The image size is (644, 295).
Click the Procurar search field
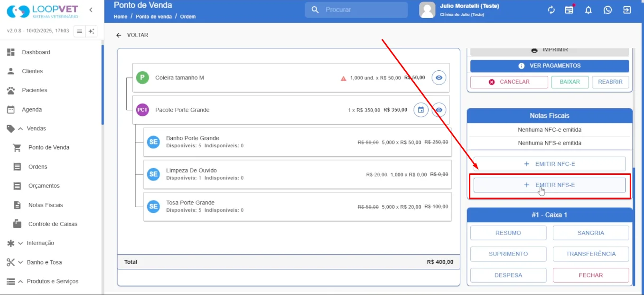356,10
